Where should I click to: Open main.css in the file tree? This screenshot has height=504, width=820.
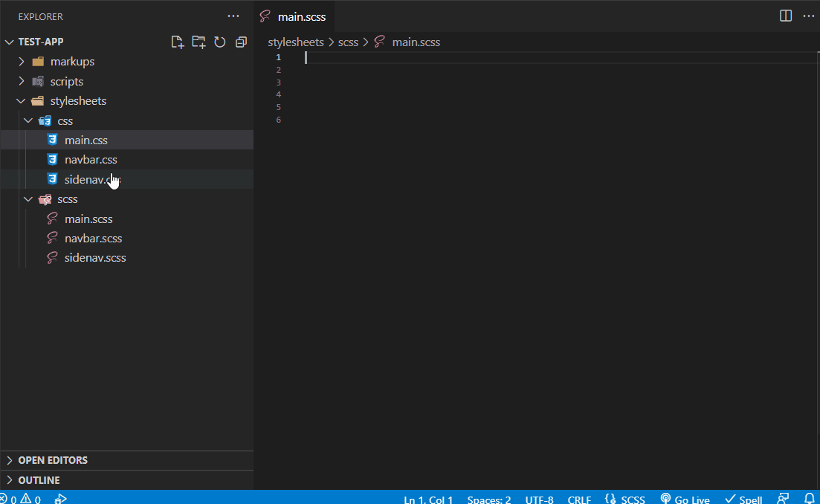[x=126, y=140]
